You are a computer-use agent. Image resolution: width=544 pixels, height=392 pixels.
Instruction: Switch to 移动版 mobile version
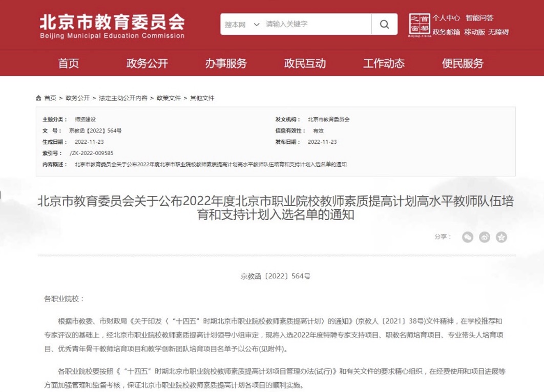point(474,32)
